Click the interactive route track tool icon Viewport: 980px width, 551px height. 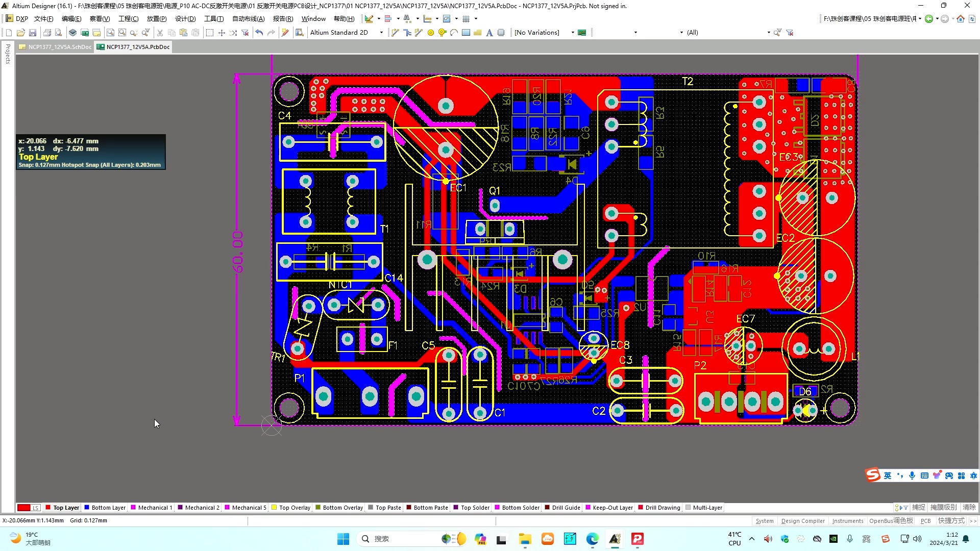click(x=395, y=33)
